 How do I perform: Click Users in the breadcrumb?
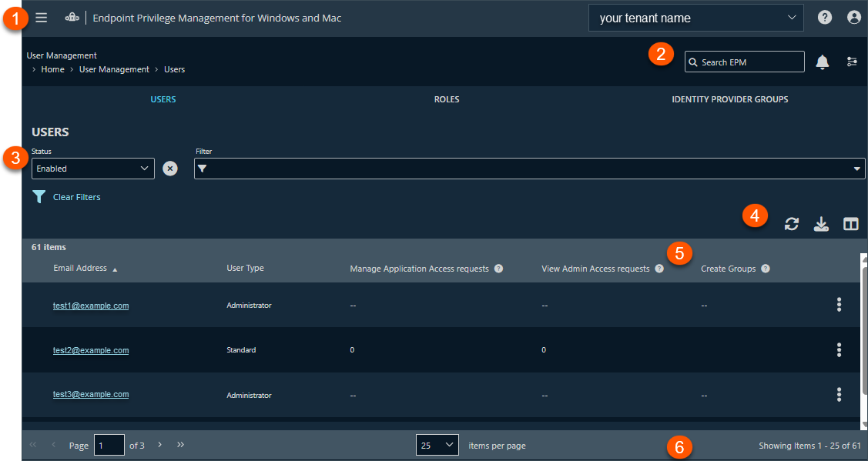click(x=174, y=70)
